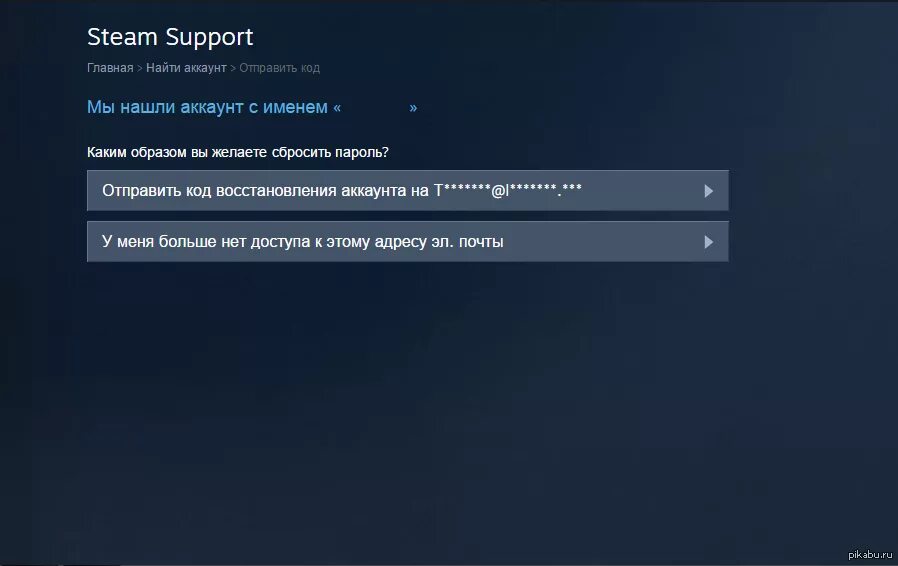
Task: Click the arrow icon on the send recovery code row
Action: point(708,191)
